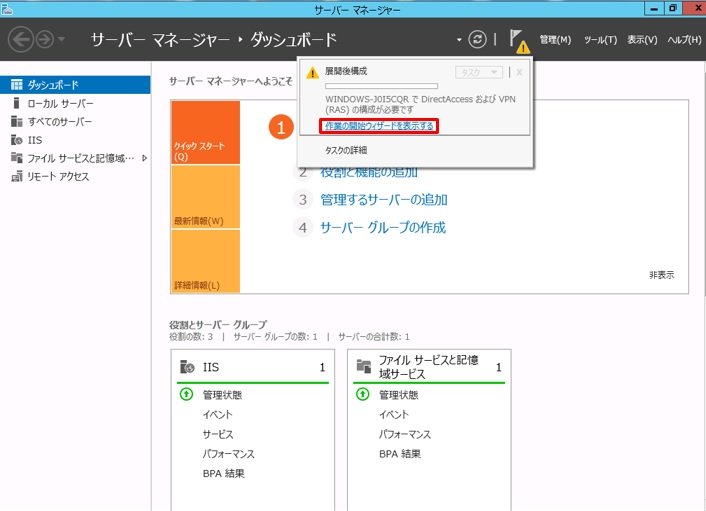
Task: Click green 管理状態 status icon in IIS tile
Action: [186, 395]
